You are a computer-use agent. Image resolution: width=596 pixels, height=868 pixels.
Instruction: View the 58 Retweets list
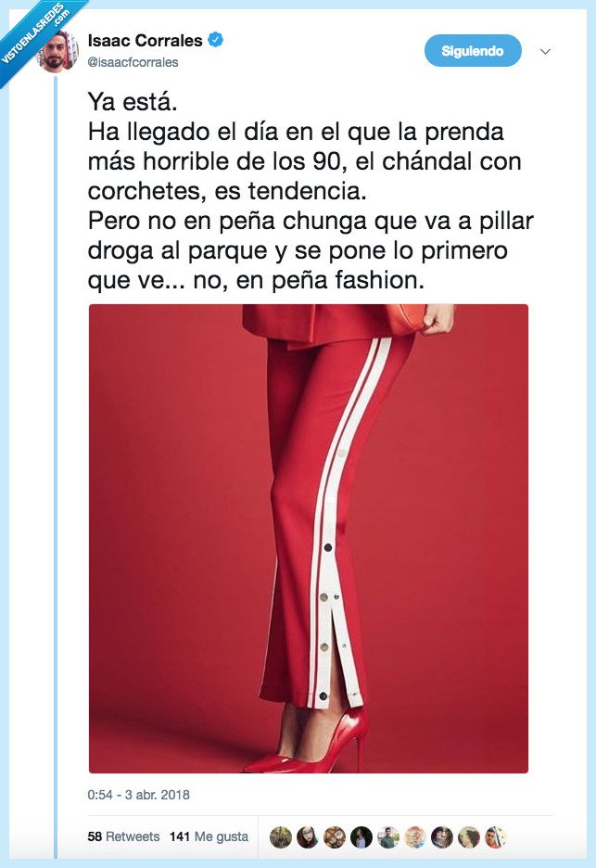click(123, 836)
